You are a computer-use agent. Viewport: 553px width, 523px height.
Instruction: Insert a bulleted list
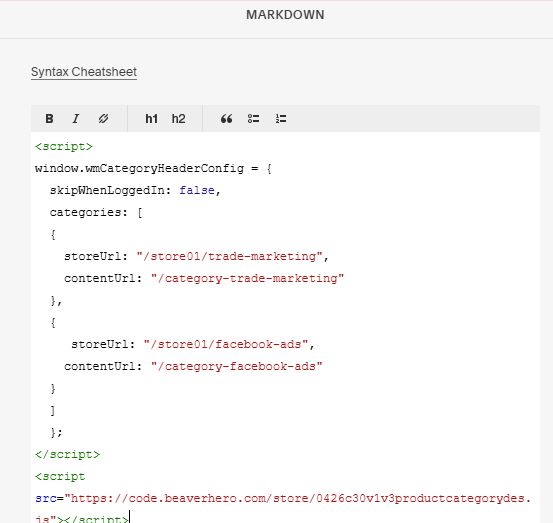tap(253, 119)
